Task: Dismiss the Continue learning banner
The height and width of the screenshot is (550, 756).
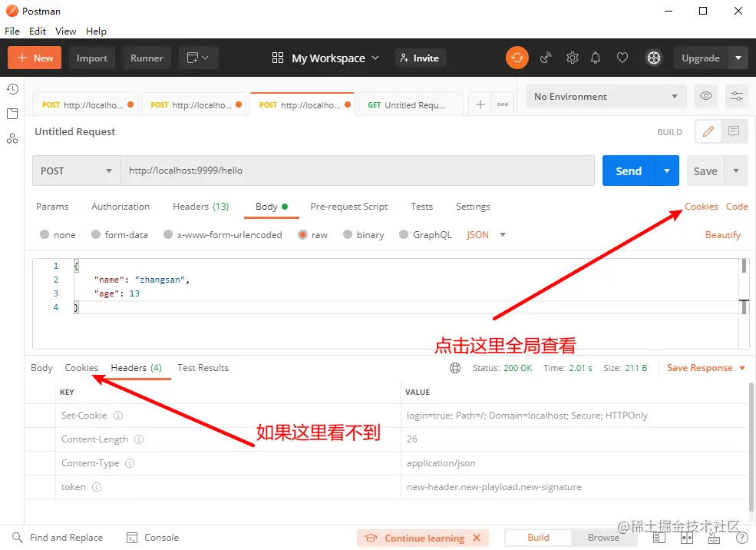Action: [477, 538]
